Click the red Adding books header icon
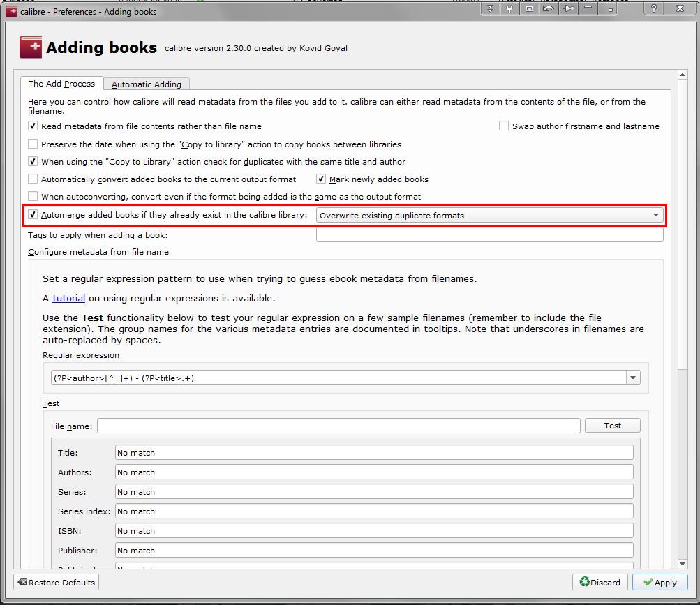The image size is (700, 605). 30,47
